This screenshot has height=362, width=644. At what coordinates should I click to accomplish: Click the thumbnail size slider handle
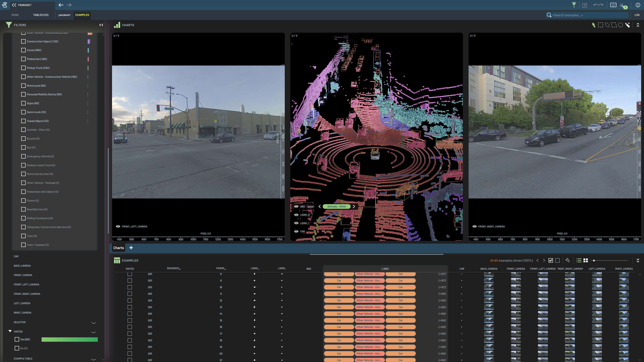[x=594, y=261]
